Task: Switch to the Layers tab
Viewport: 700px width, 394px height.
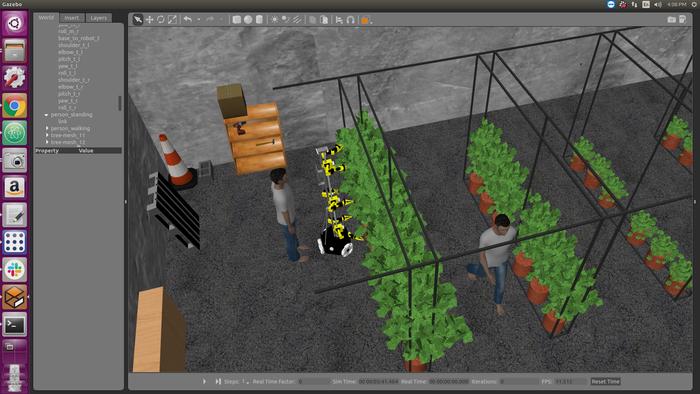Action: click(98, 18)
